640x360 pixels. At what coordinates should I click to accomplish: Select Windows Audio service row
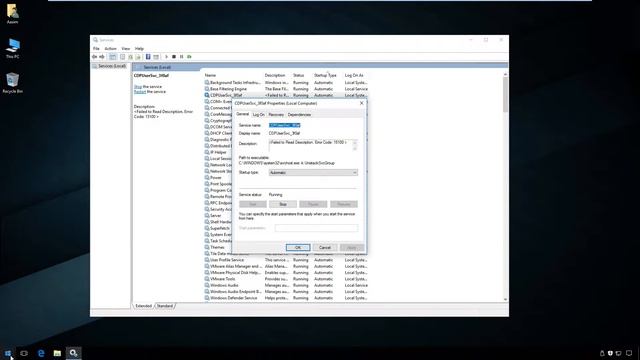286,285
